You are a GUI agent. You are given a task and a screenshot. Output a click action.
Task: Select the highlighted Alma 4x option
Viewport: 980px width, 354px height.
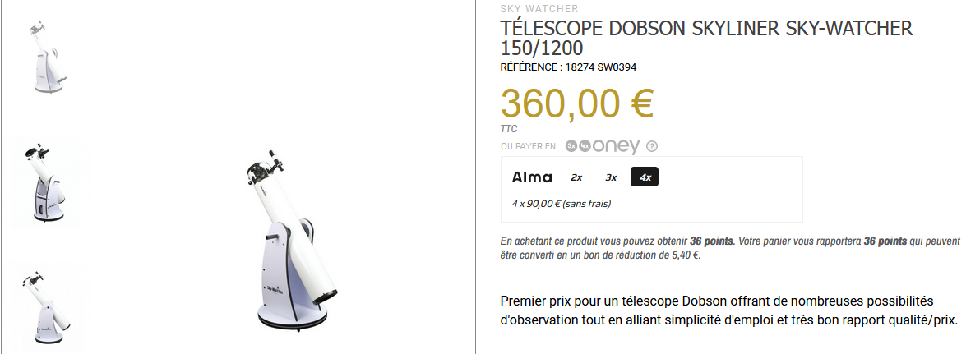coord(645,177)
